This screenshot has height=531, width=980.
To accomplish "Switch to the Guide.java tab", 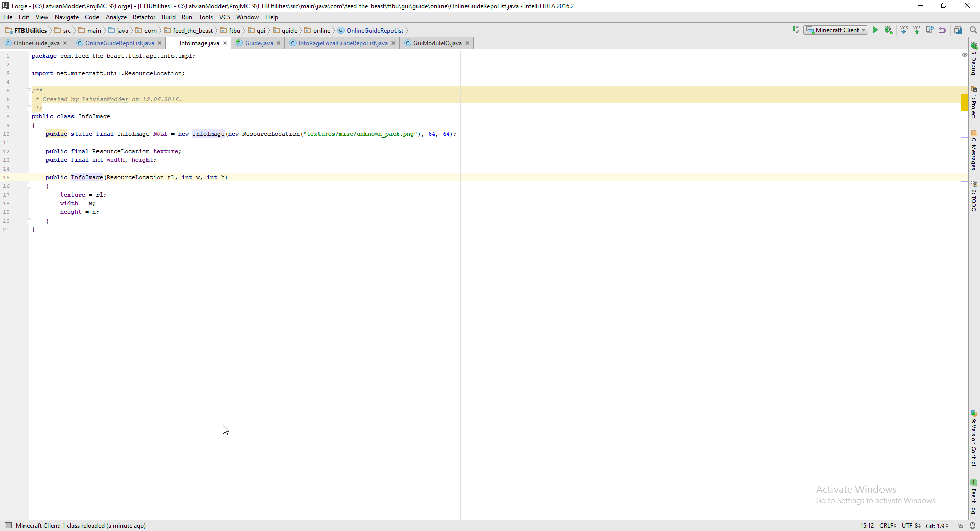I will [x=258, y=43].
